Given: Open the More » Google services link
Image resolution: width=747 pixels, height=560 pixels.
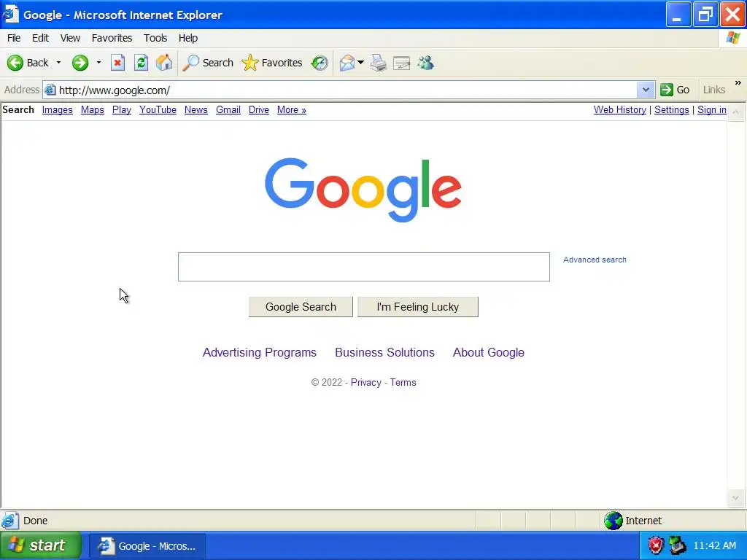Looking at the screenshot, I should tap(292, 110).
